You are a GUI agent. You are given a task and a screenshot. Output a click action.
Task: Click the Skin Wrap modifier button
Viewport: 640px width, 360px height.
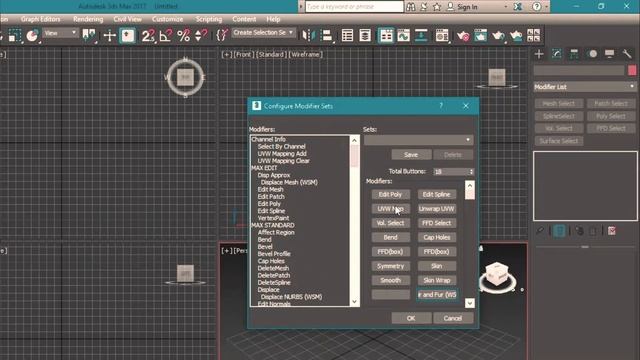point(437,280)
